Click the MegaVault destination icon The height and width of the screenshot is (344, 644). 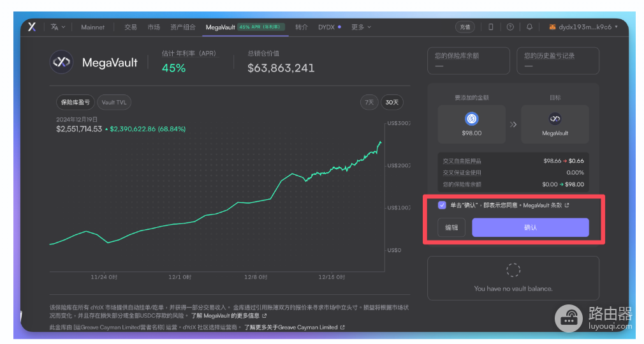[x=555, y=119]
